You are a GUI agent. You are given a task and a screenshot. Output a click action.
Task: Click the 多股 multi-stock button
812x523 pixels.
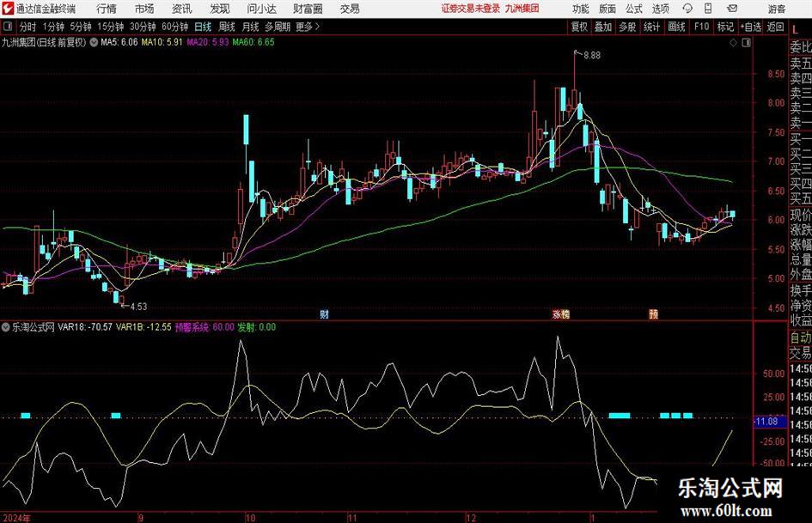pos(627,27)
